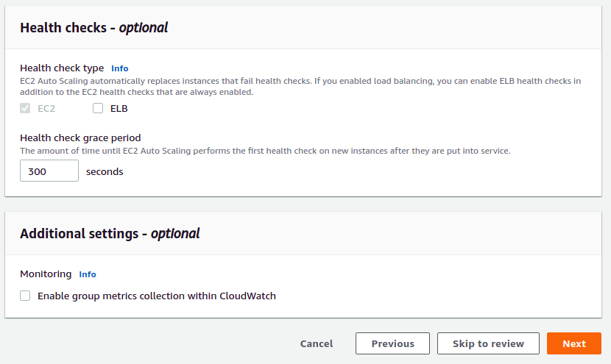Viewport: 611px width, 364px height.
Task: Click the 'Monitoring' section label
Action: pos(46,274)
